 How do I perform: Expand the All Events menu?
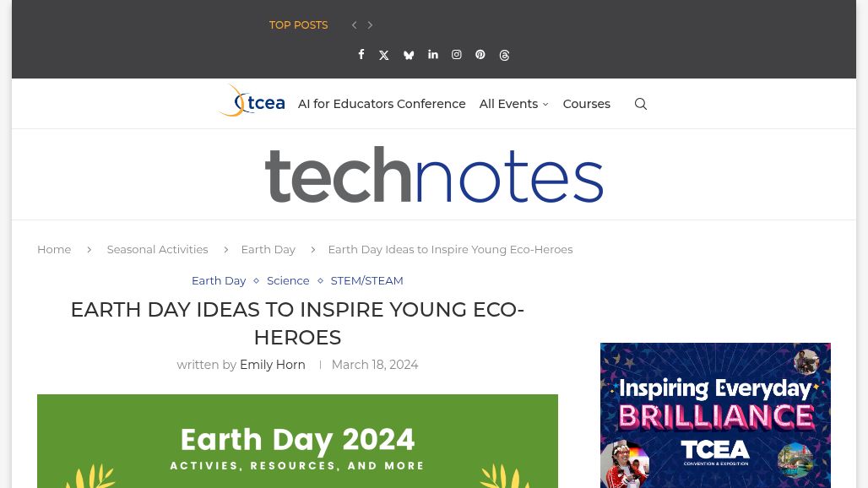point(513,104)
